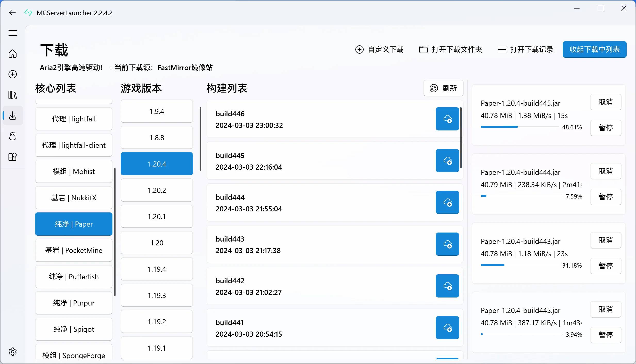The height and width of the screenshot is (364, 636).
Task: Click 刷新 to refresh the build list
Action: [444, 88]
